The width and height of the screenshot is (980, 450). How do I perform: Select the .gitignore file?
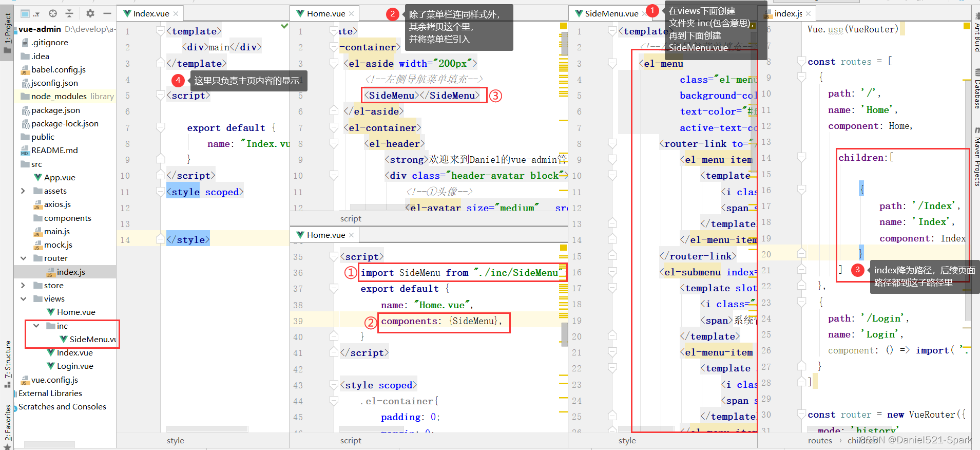[44, 43]
